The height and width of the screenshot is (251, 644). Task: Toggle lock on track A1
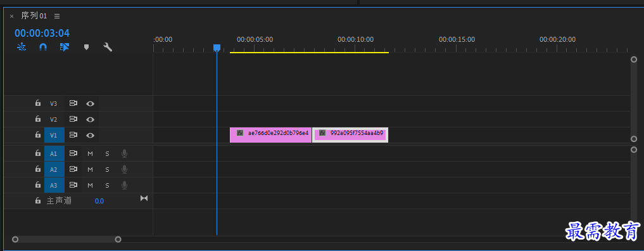click(x=38, y=153)
